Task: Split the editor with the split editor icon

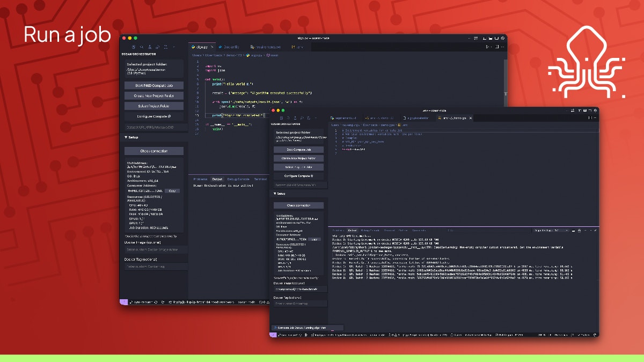Action: point(497,47)
